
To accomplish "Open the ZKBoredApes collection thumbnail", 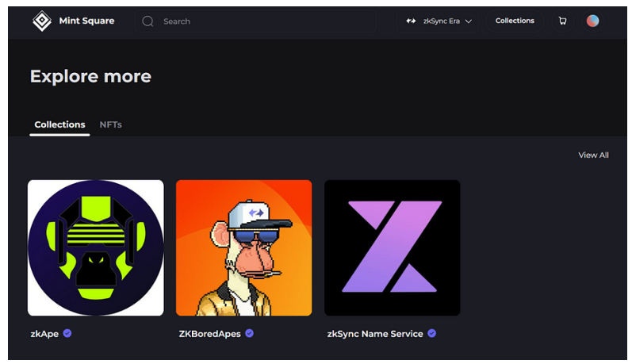I will pos(244,248).
